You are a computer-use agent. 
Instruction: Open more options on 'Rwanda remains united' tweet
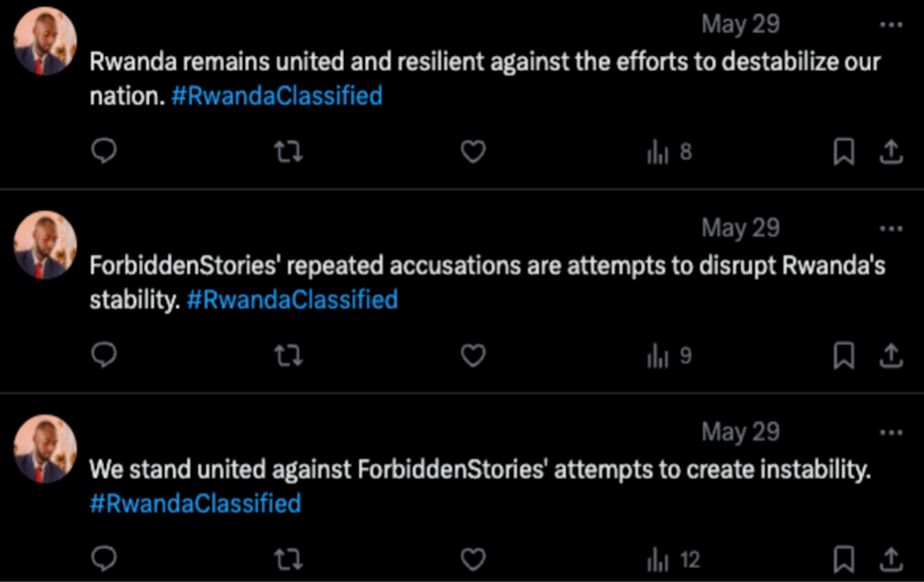tap(891, 25)
